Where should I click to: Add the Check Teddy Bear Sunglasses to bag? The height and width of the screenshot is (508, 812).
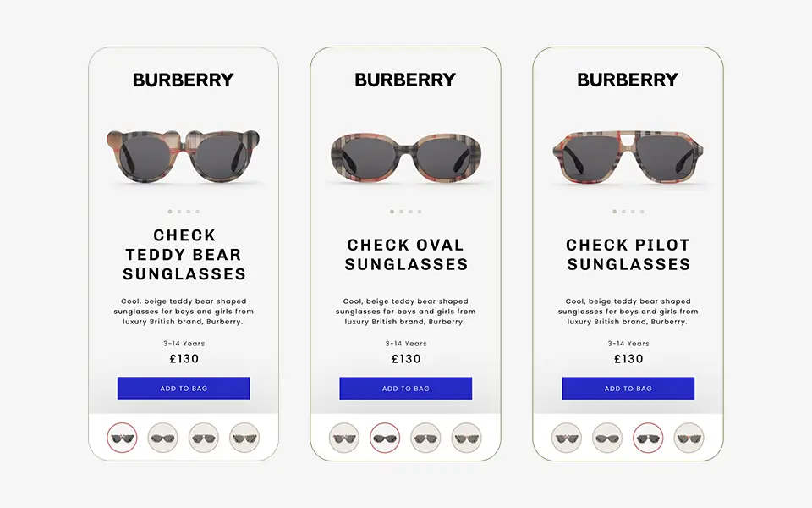pos(183,388)
